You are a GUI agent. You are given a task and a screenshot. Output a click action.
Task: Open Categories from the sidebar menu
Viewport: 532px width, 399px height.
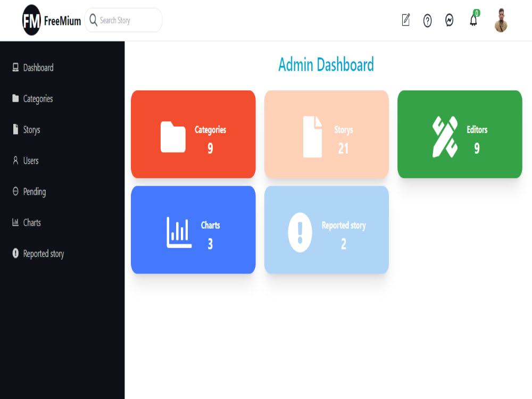click(38, 99)
